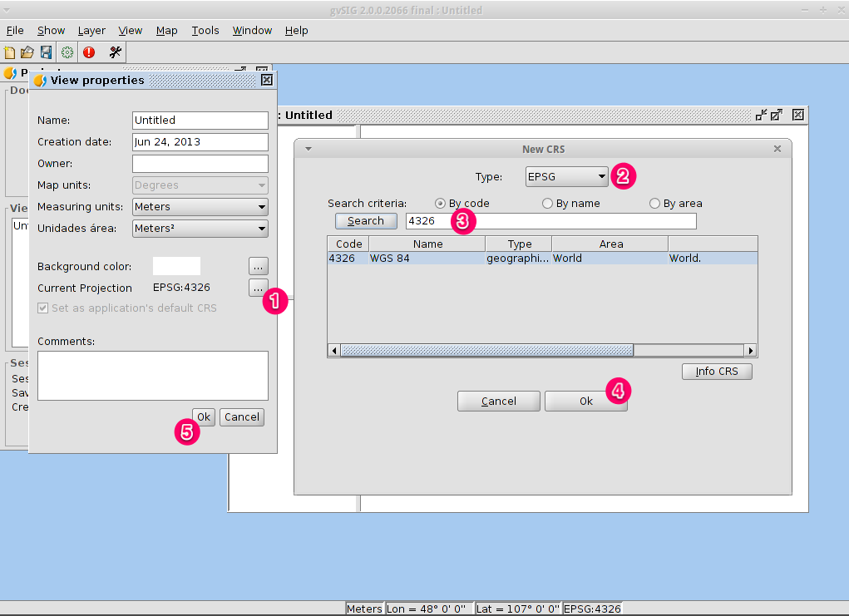Click the geographi... type cell
This screenshot has width=849, height=616.
pyautogui.click(x=517, y=259)
